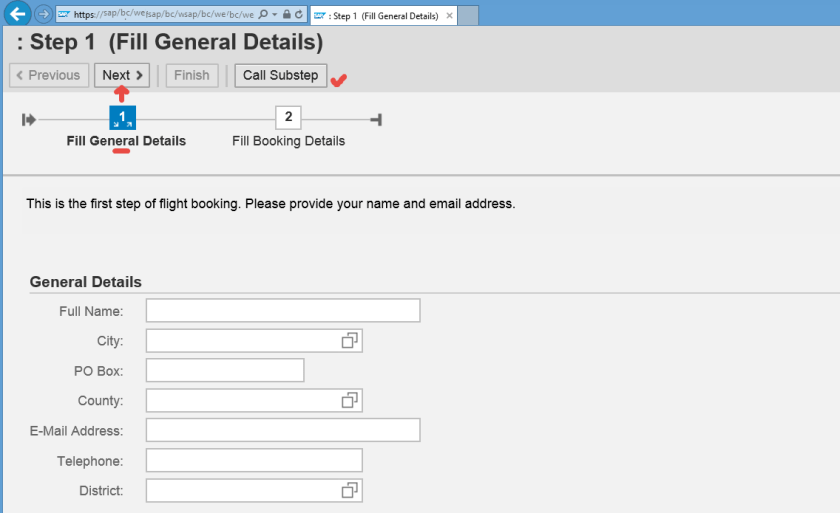Click the browser forward arrow button

44,15
